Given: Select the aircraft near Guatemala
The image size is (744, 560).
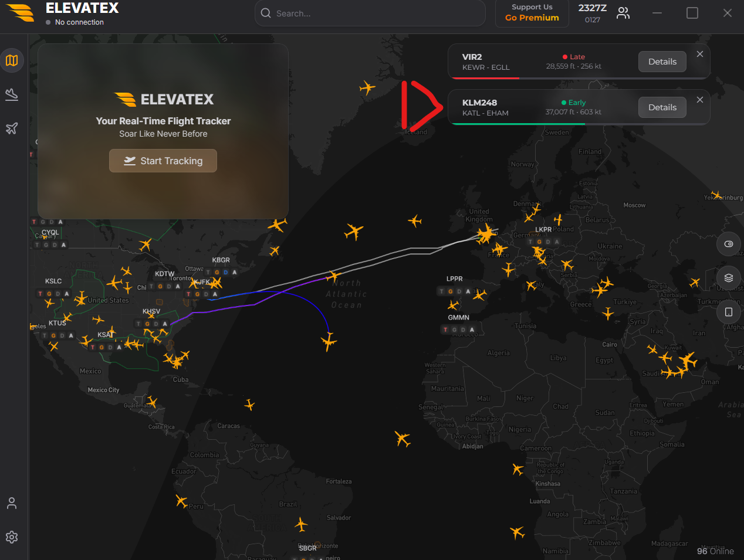Looking at the screenshot, I should pos(152,402).
